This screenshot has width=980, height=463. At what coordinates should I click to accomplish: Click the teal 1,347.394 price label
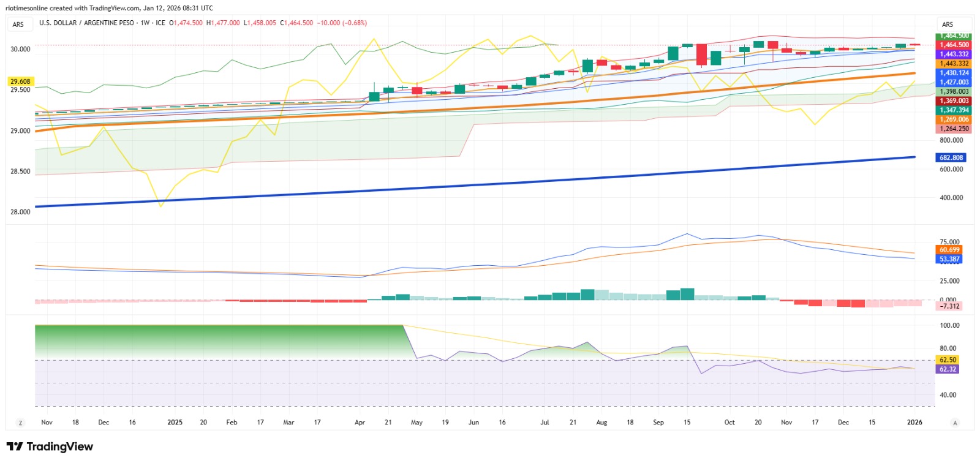[x=954, y=110]
